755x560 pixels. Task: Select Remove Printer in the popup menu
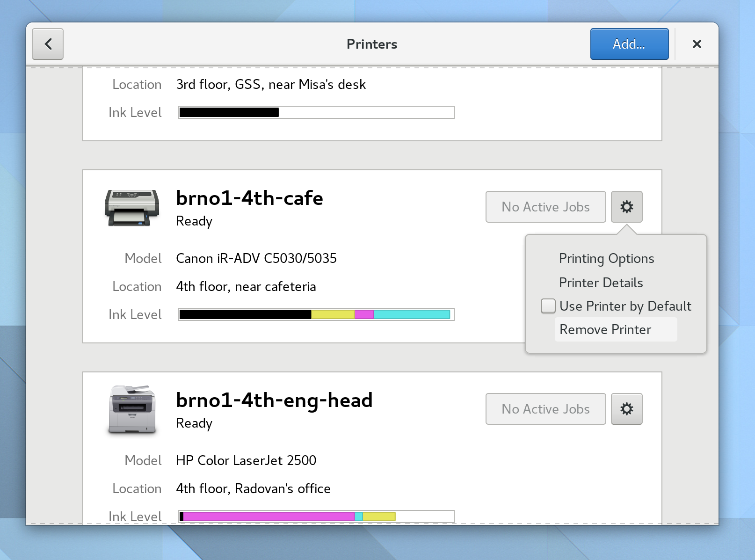click(616, 329)
